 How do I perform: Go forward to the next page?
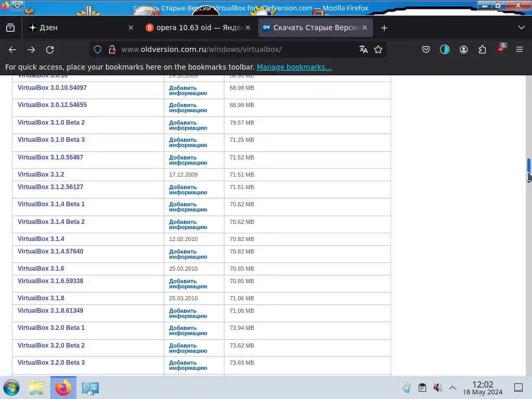coord(31,49)
